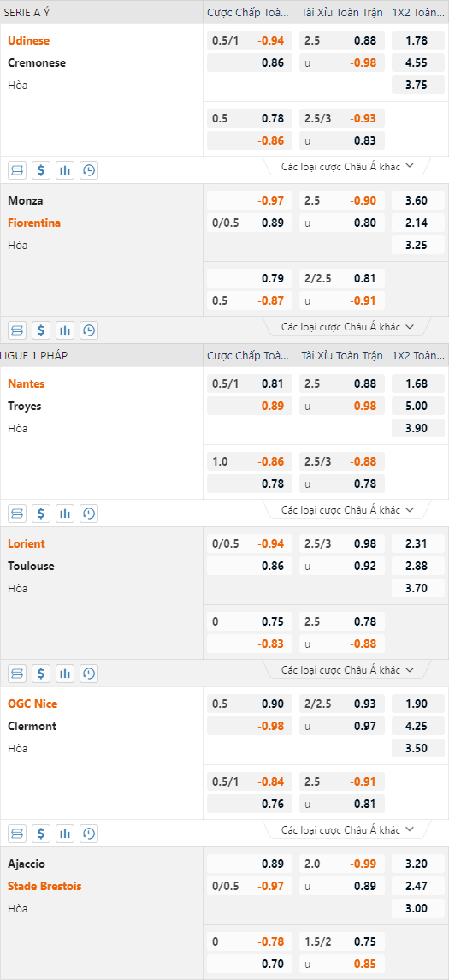Open statistics bar chart icon for Udinese match
The width and height of the screenshot is (449, 980).
click(x=65, y=170)
